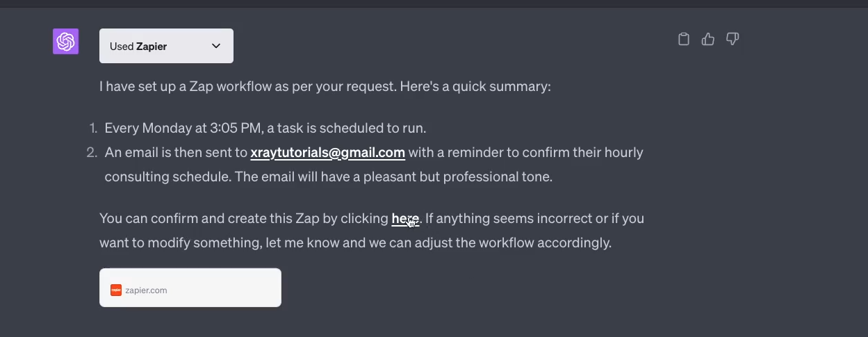Give the response a thumbs up

[708, 40]
